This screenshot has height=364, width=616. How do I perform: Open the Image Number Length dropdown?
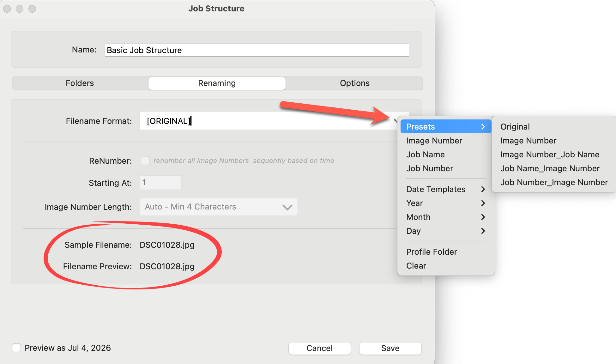tap(218, 207)
